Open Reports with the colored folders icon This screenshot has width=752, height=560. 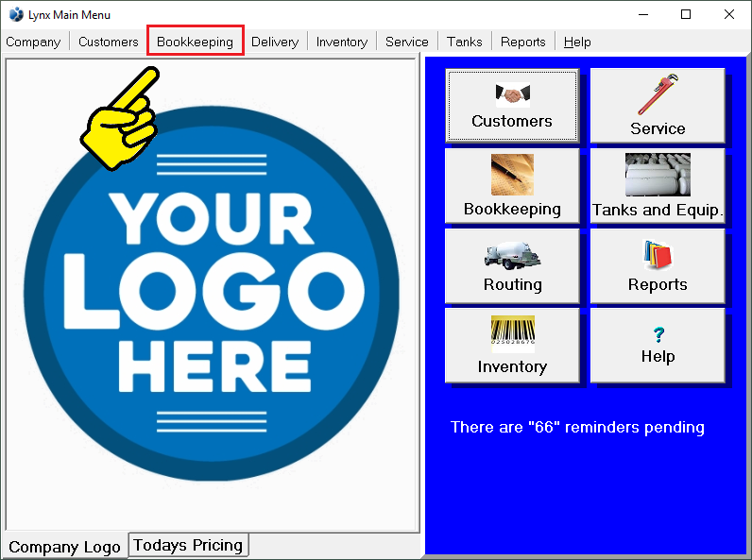pos(658,266)
